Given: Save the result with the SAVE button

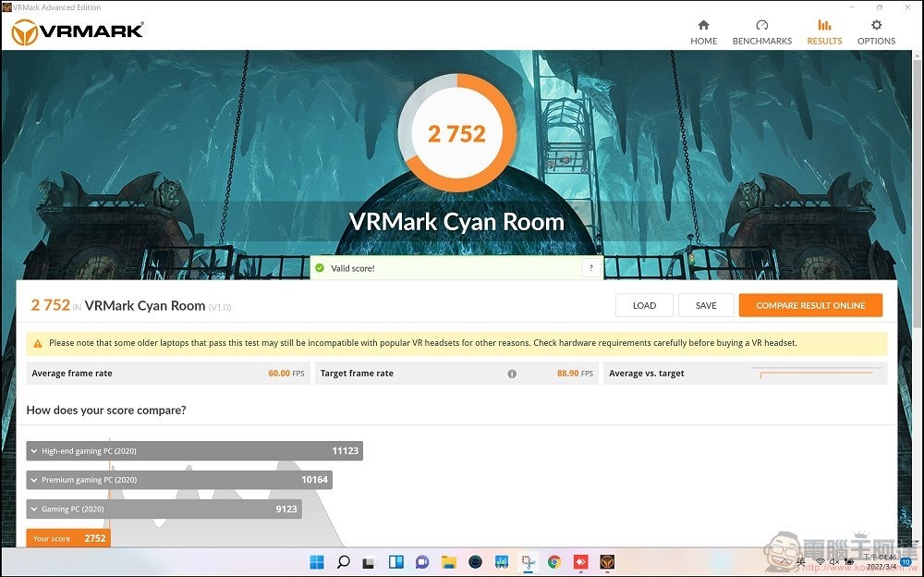Looking at the screenshot, I should click(x=706, y=306).
